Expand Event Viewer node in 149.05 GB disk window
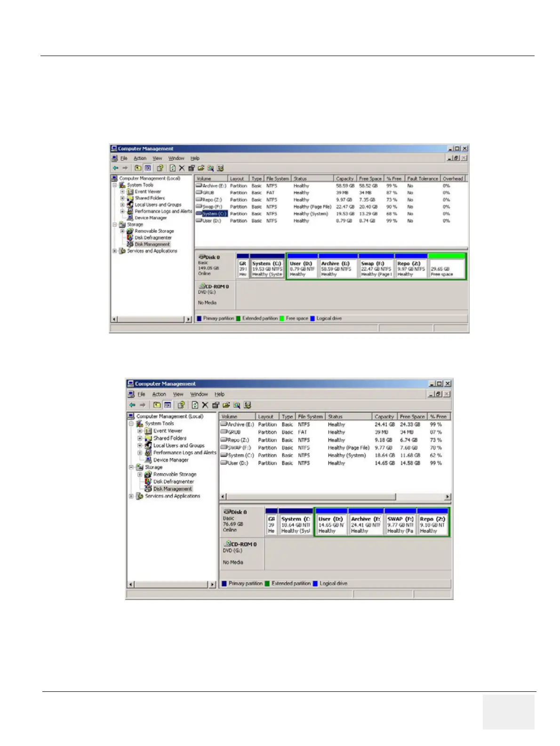Viewport: 560px width, 746px height. [122, 192]
